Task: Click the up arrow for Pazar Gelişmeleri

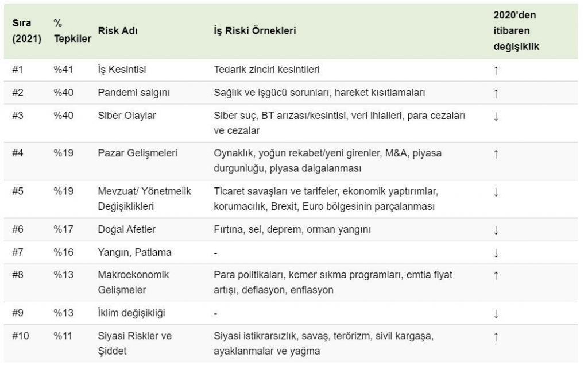Action: coord(496,153)
